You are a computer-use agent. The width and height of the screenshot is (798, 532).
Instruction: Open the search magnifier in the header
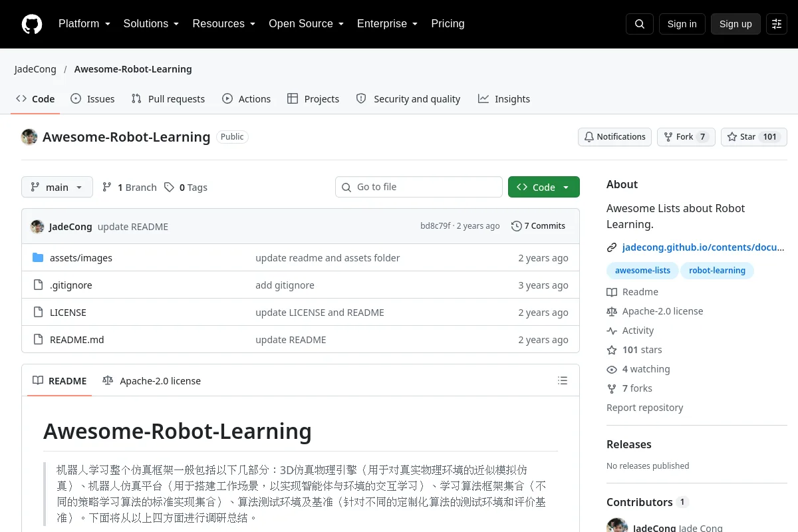click(x=640, y=24)
